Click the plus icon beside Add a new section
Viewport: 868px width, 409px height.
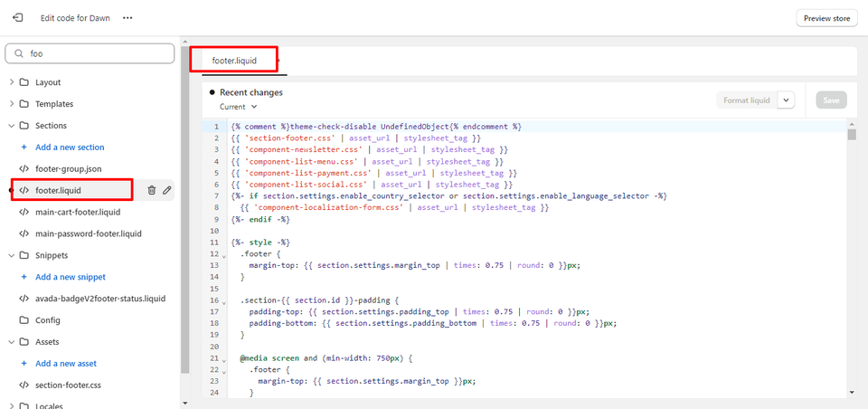pos(24,147)
